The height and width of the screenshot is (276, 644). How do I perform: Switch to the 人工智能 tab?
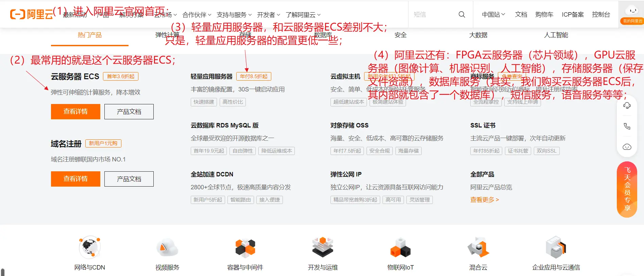[556, 35]
